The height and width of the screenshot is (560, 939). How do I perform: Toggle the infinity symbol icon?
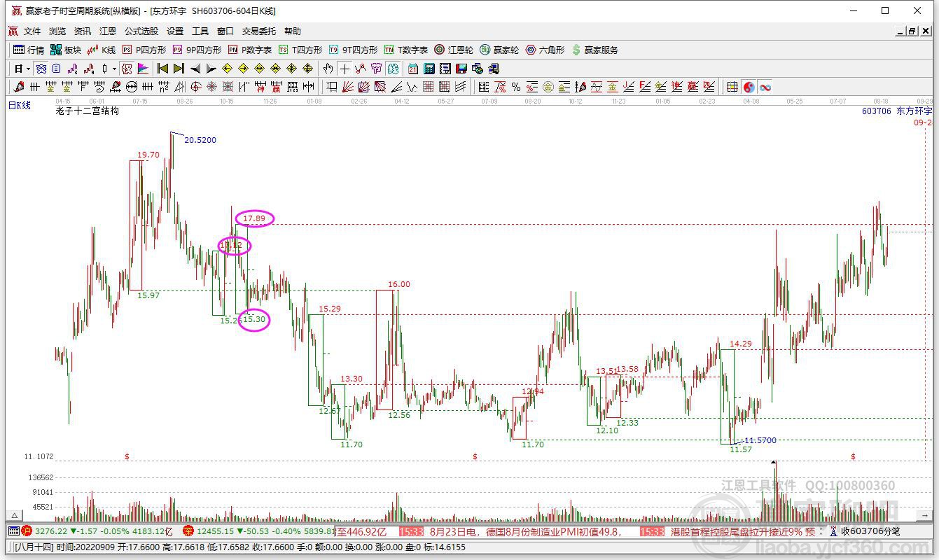[x=765, y=87]
